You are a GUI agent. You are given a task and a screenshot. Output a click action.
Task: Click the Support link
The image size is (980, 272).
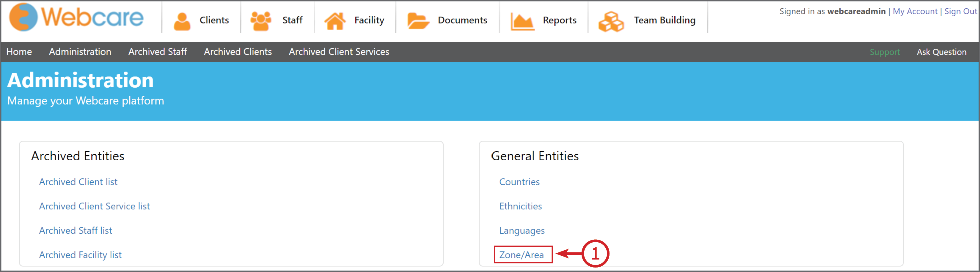coord(885,52)
